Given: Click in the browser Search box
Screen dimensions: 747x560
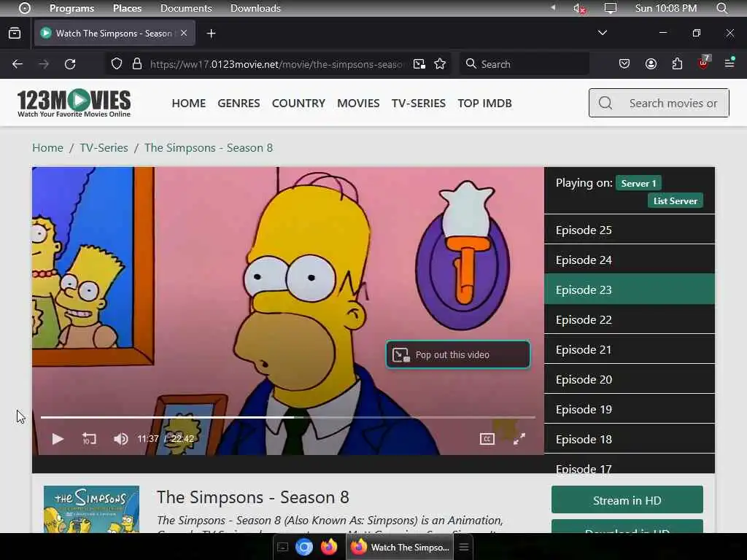Looking at the screenshot, I should 524,64.
